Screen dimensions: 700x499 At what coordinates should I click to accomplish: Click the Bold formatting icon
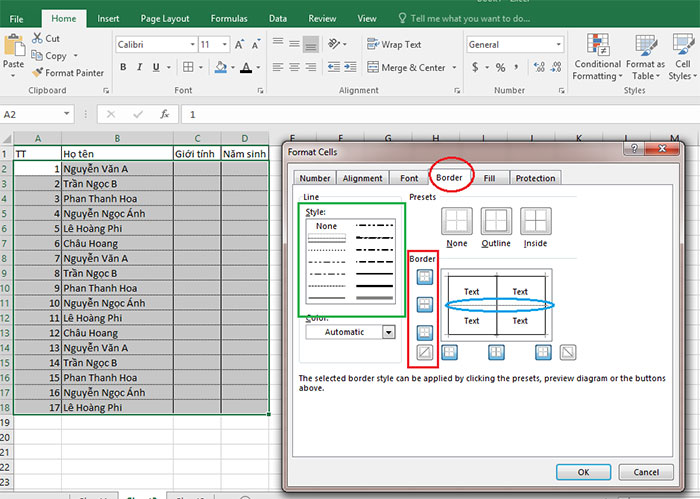click(124, 67)
